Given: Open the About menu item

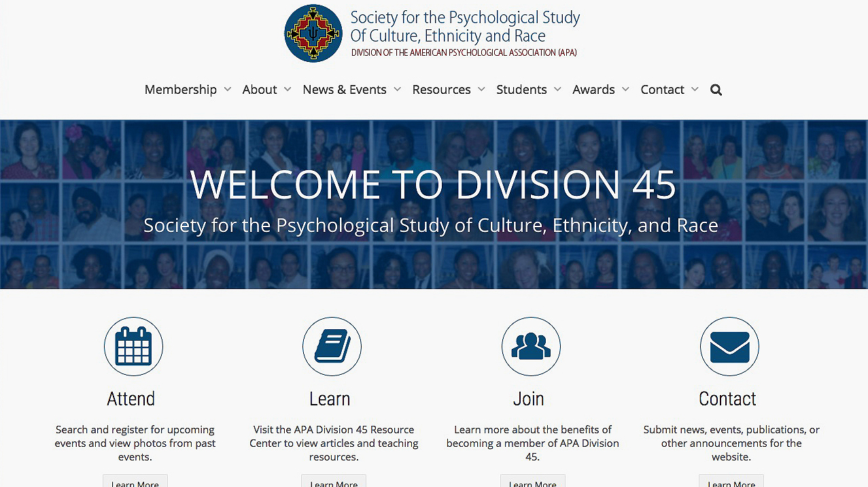Looking at the screenshot, I should click(260, 90).
